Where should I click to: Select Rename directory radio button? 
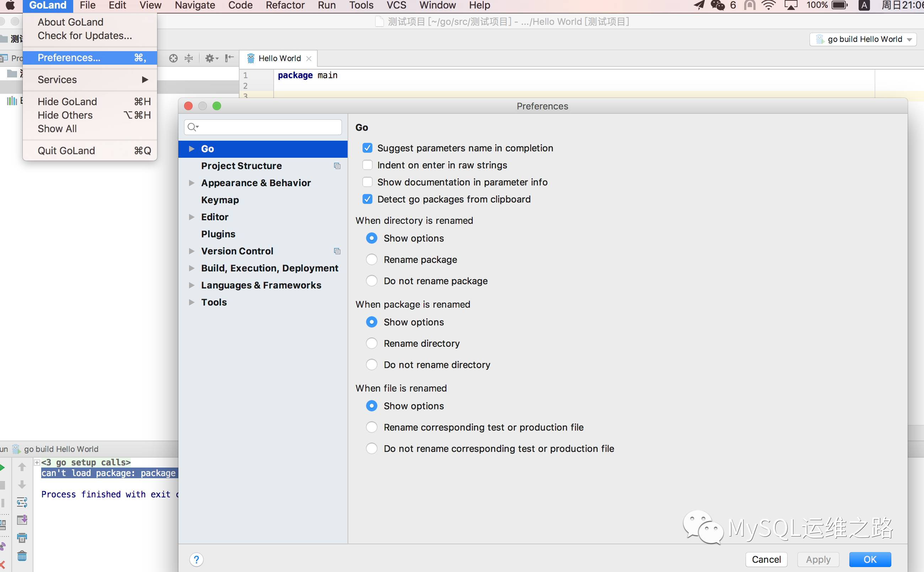372,344
